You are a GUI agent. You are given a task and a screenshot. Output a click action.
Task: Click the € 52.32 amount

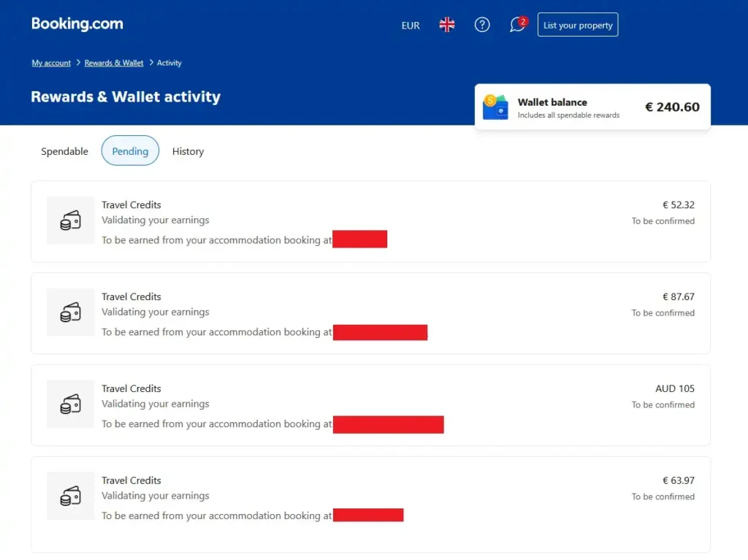tap(679, 205)
